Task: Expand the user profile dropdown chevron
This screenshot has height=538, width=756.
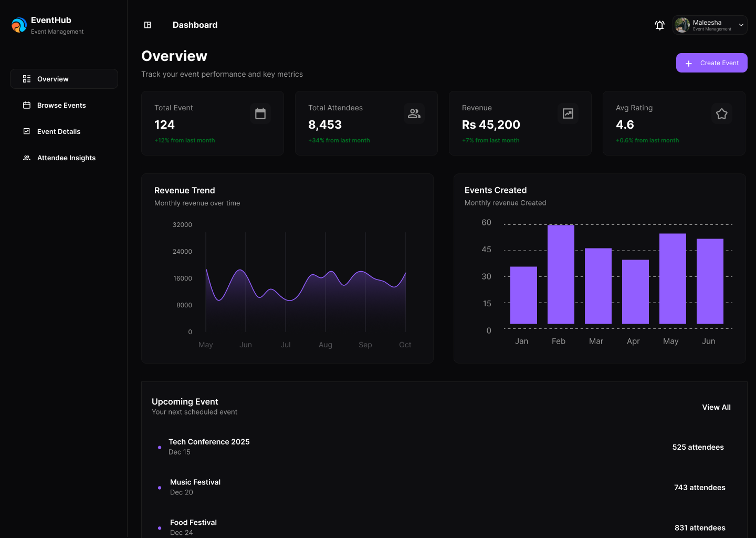Action: click(741, 25)
